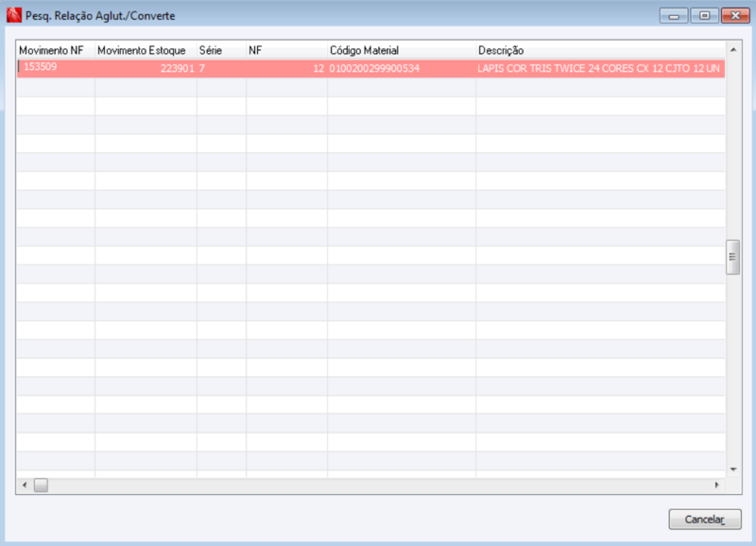Select the 223901 Movimento Estoque cell
Screen dimensions: 756x546
(146, 68)
